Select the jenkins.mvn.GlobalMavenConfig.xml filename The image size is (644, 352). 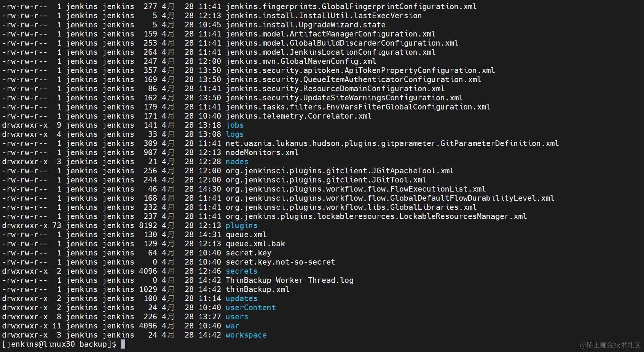[x=301, y=61]
